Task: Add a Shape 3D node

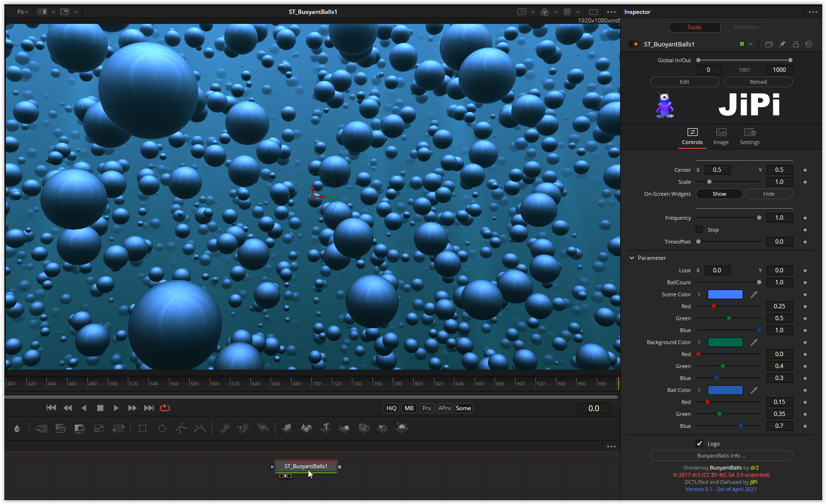Action: click(306, 428)
